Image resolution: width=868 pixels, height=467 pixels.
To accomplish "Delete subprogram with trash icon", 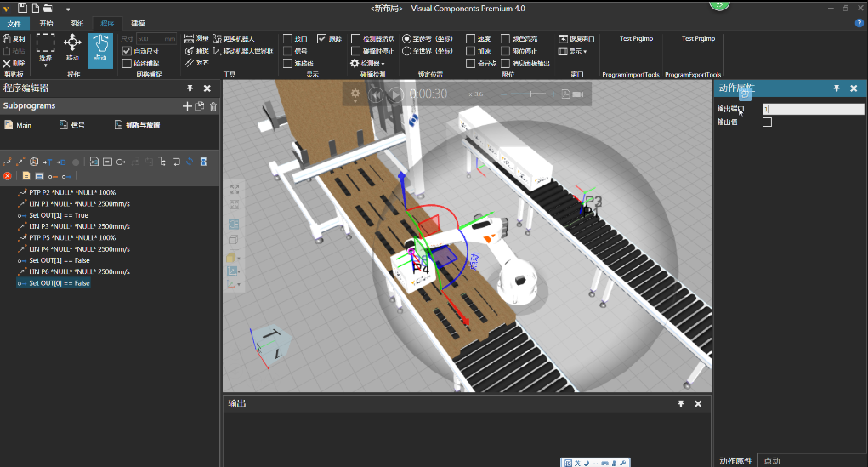I will coord(213,105).
